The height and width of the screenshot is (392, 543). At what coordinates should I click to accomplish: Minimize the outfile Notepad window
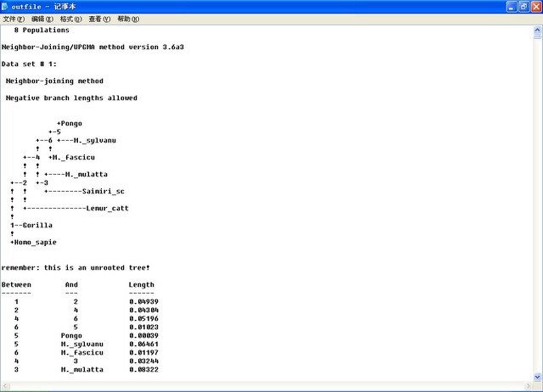click(512, 6)
